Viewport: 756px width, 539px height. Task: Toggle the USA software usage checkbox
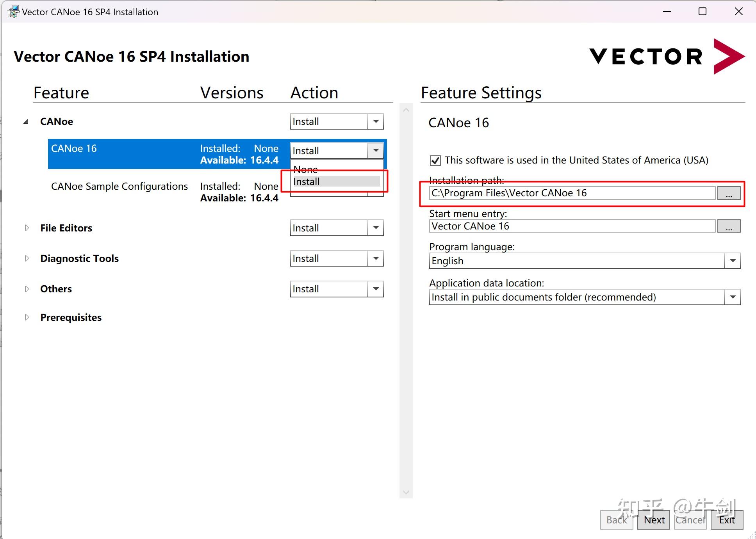click(x=435, y=160)
